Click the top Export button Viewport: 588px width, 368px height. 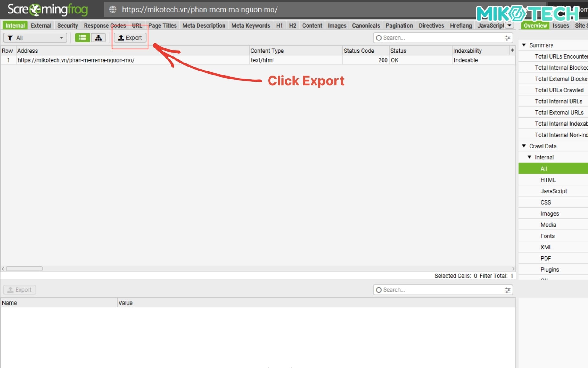pos(130,38)
